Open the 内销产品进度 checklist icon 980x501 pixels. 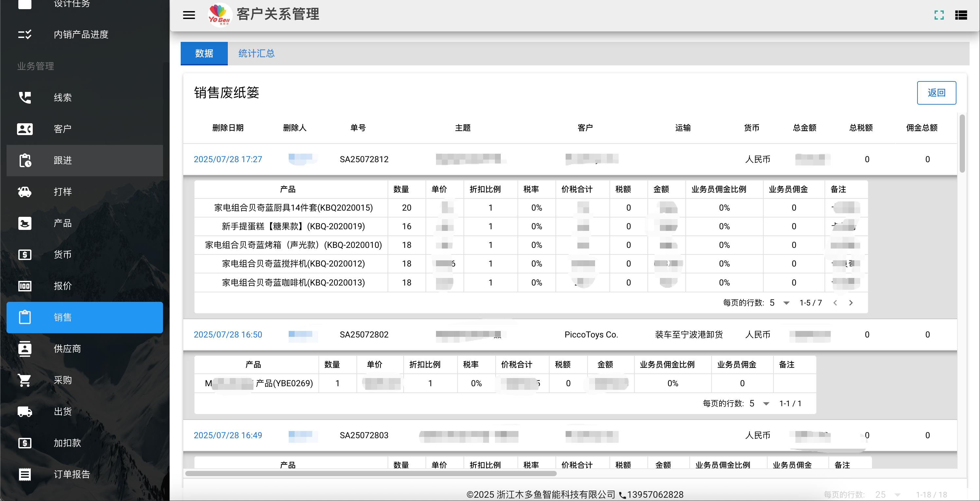tap(25, 35)
